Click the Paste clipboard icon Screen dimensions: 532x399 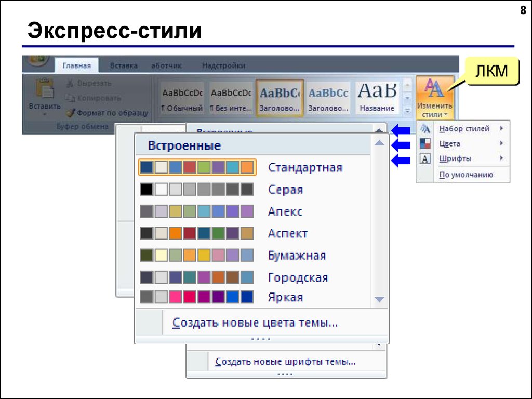coord(45,88)
